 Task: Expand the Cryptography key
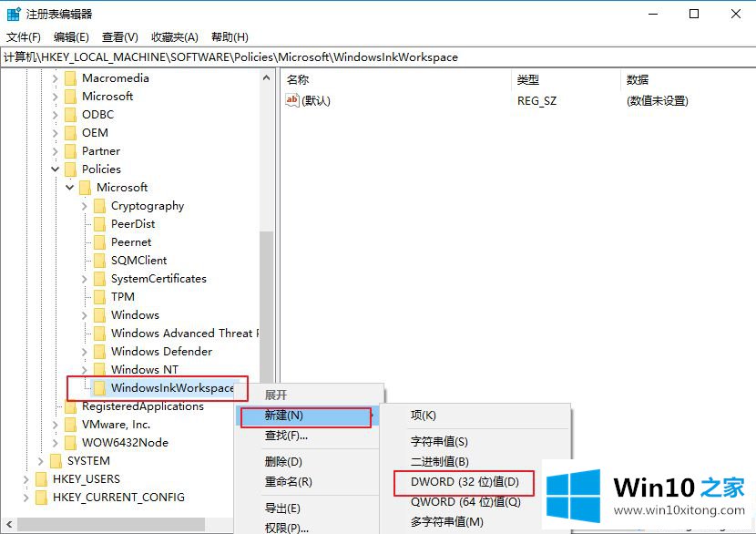(85, 206)
